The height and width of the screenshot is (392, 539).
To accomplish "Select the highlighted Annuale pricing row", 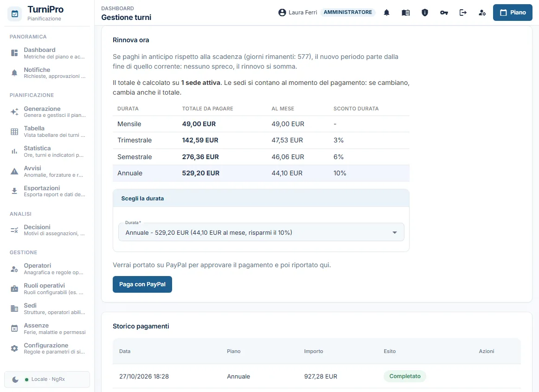I will click(261, 173).
